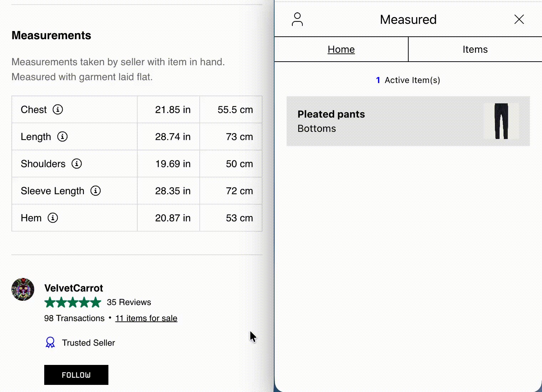542x392 pixels.
Task: Click the VelvetCarrot seller name
Action: [73, 288]
